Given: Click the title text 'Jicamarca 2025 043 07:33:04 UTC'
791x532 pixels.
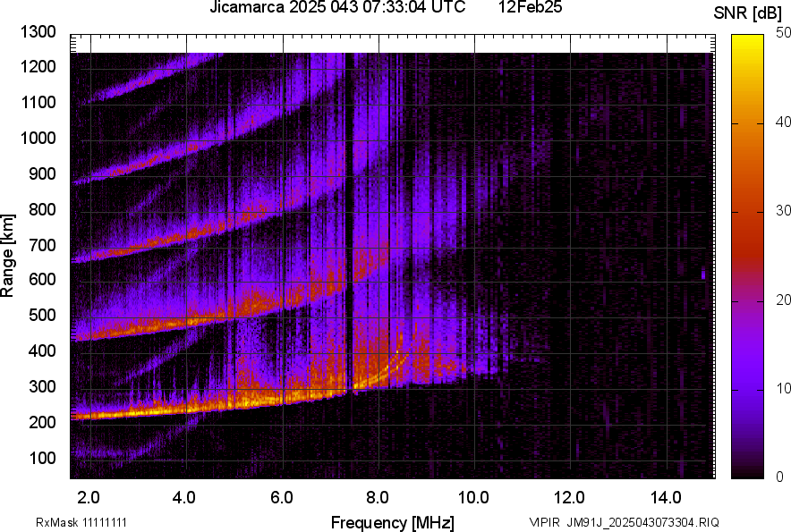Looking at the screenshot, I should tap(337, 7).
